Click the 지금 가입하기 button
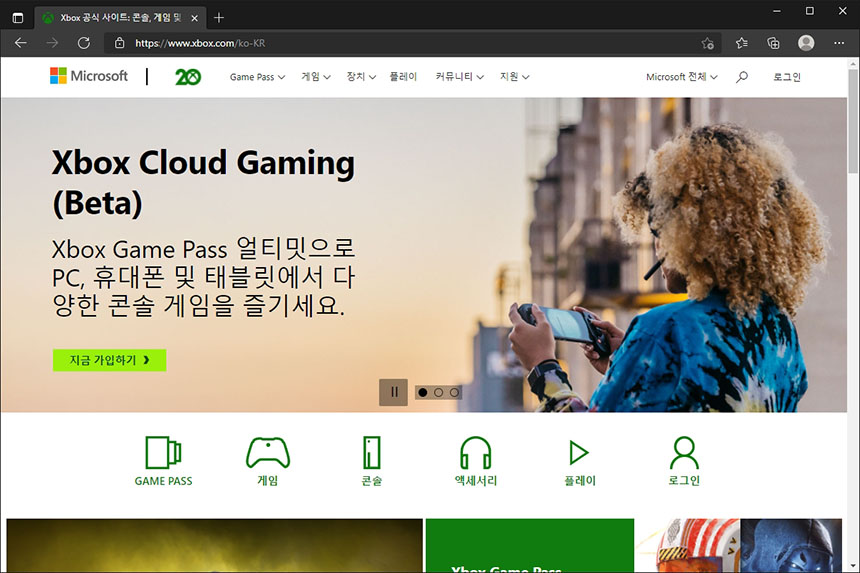This screenshot has width=860, height=573. (x=110, y=360)
